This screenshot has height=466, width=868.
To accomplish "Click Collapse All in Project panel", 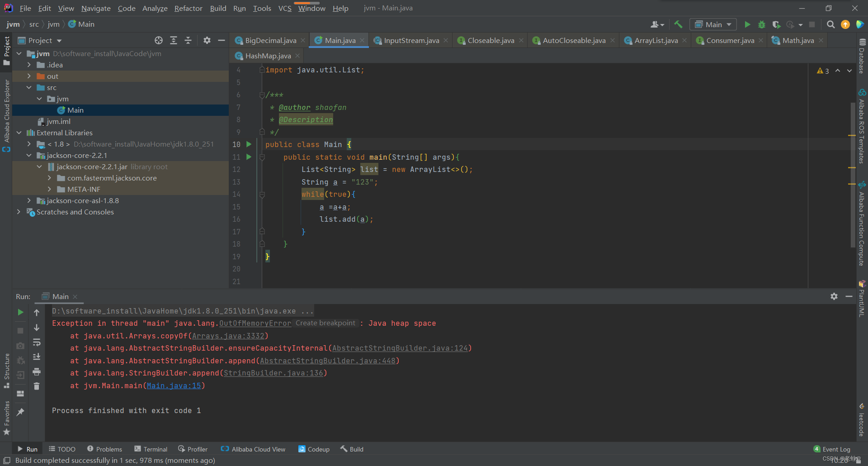I will point(188,40).
